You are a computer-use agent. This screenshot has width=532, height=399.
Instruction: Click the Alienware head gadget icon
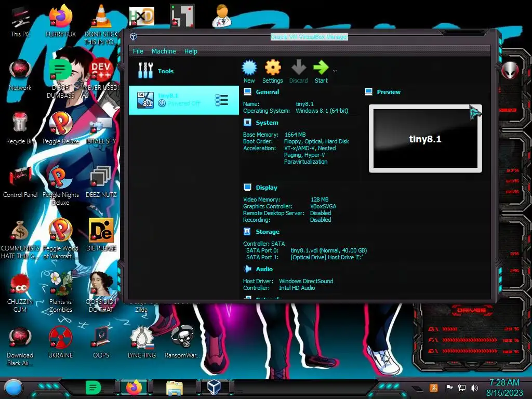[x=510, y=71]
